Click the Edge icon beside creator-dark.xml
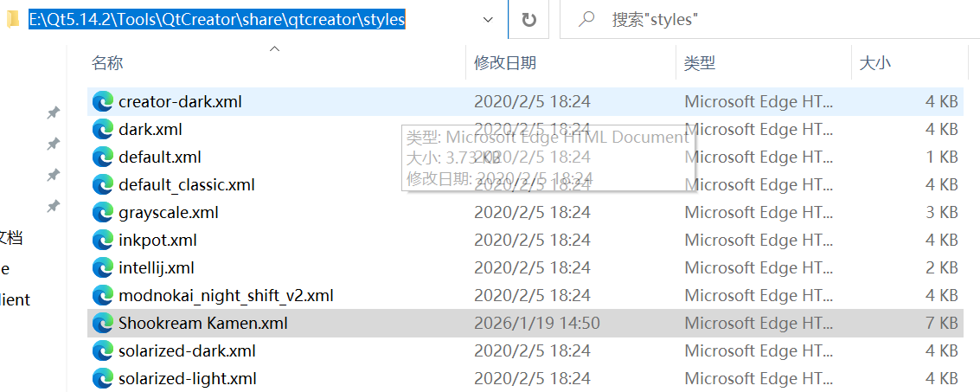The image size is (980, 392). point(103,102)
